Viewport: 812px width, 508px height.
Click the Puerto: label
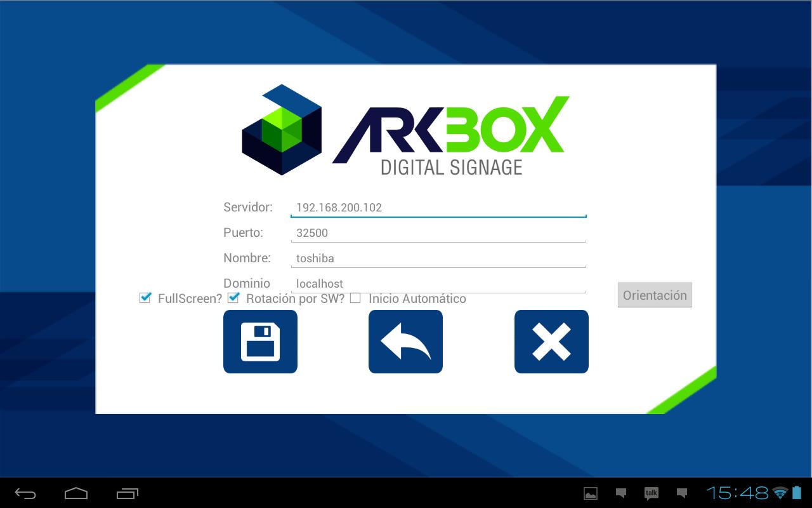[x=243, y=232]
